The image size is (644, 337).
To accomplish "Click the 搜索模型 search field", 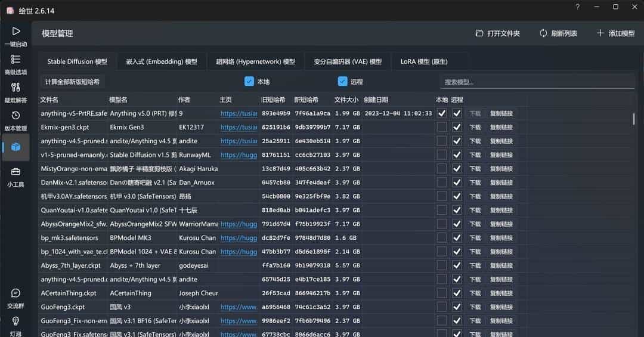I will pos(537,82).
